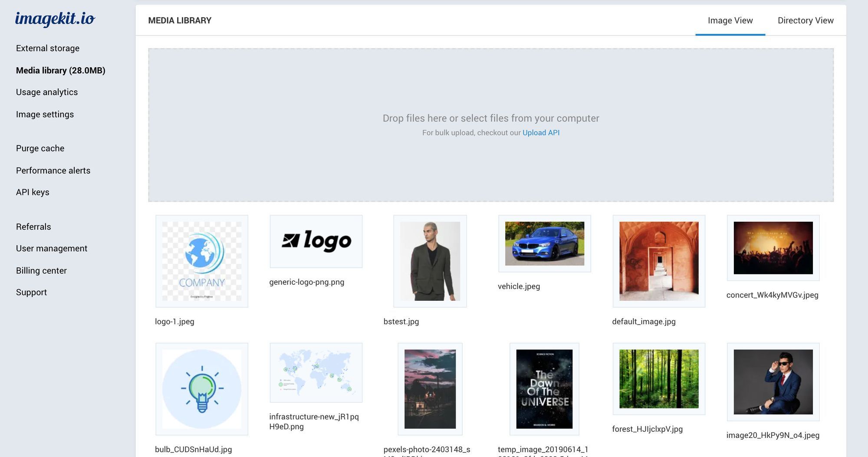Image resolution: width=868 pixels, height=457 pixels.
Task: Open External storage page
Action: 48,48
